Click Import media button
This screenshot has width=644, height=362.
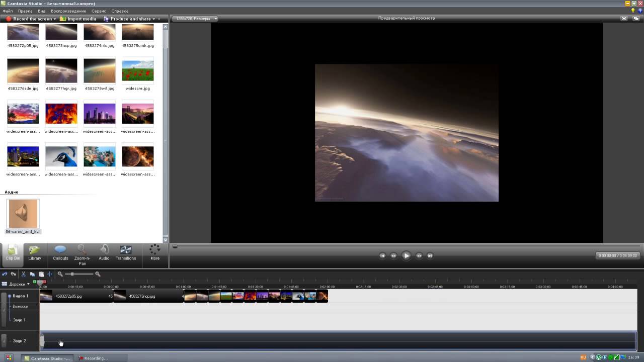[x=78, y=19]
